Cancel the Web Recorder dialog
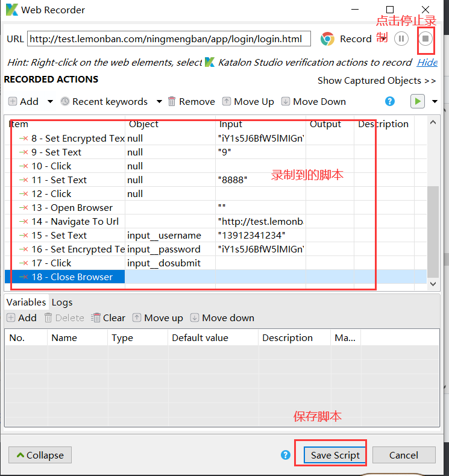449x476 pixels. coord(404,455)
